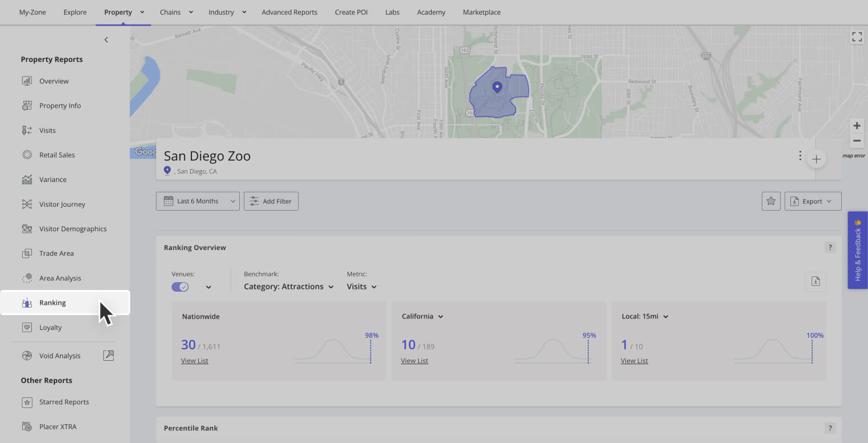Viewport: 868px width, 443px height.
Task: Open Visitor Demographics icon
Action: point(27,228)
